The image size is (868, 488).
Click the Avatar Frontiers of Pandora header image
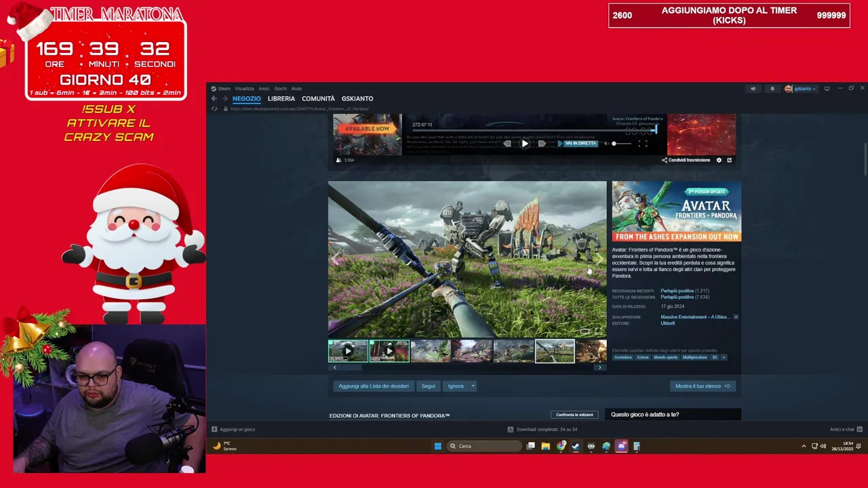pyautogui.click(x=676, y=211)
